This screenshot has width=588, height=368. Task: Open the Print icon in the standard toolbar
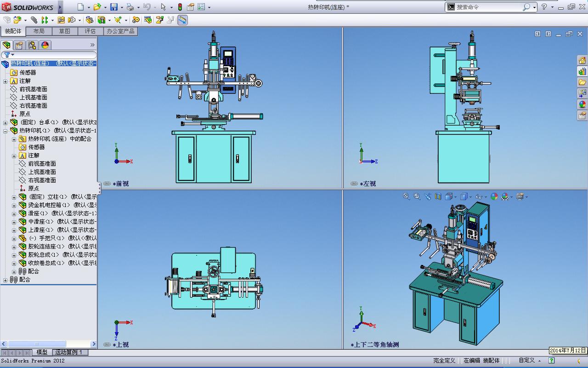[x=131, y=7]
